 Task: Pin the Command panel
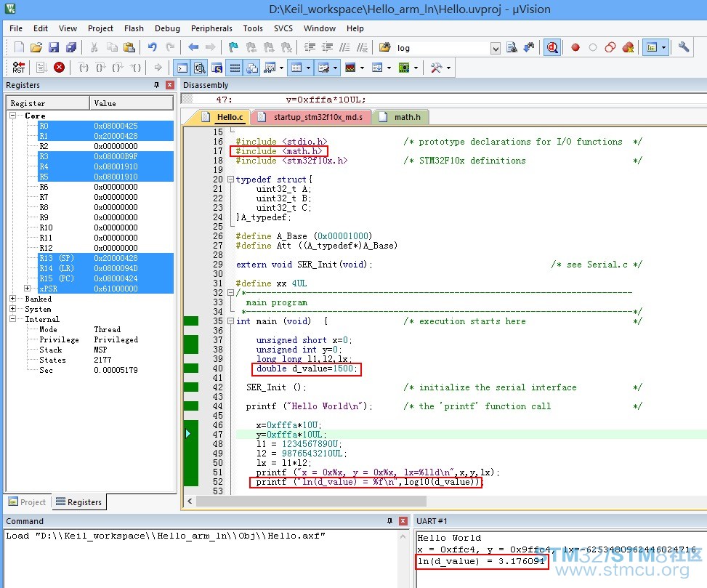tap(389, 521)
